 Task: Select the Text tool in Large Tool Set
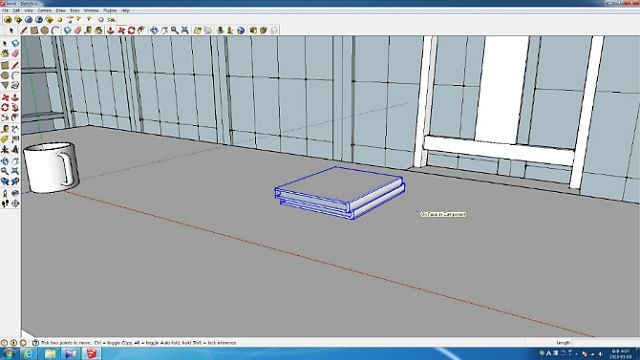pos(15,139)
